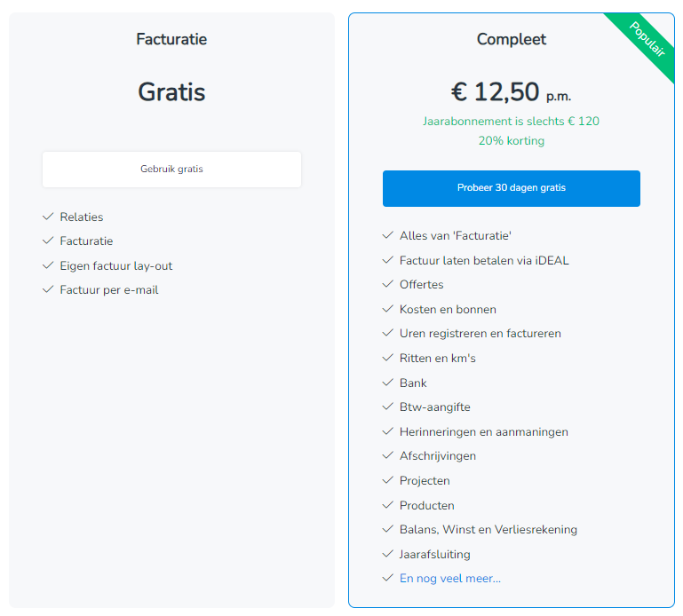Click the 'Gratis' price heading
The height and width of the screenshot is (616, 683).
coord(171,91)
